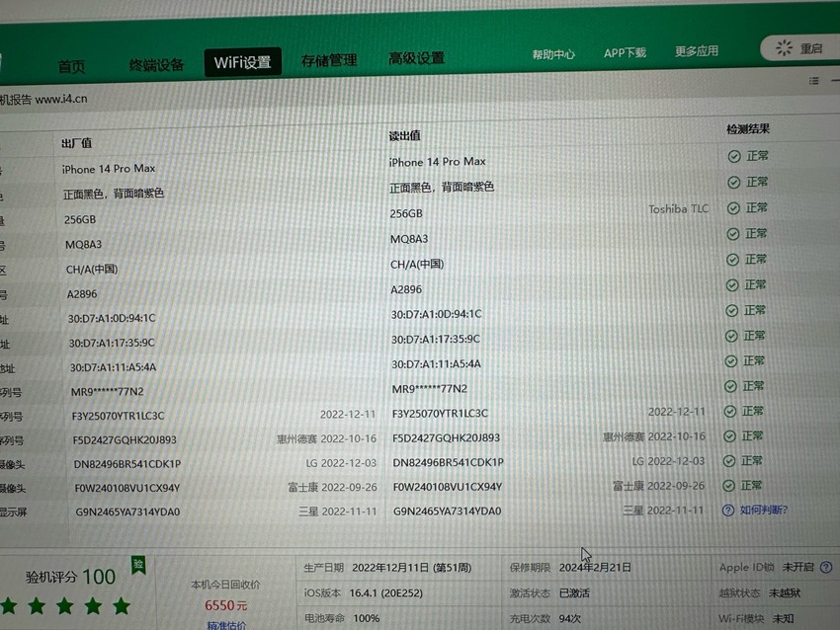Click the check icon in 30:D7:A1:11:A5:4A row
The height and width of the screenshot is (630, 840).
(730, 361)
